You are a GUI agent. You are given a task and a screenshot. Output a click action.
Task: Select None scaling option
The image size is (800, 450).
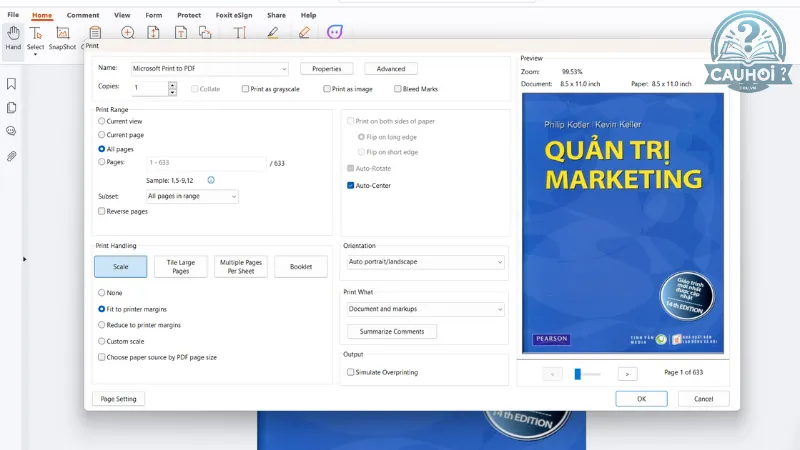click(x=102, y=293)
